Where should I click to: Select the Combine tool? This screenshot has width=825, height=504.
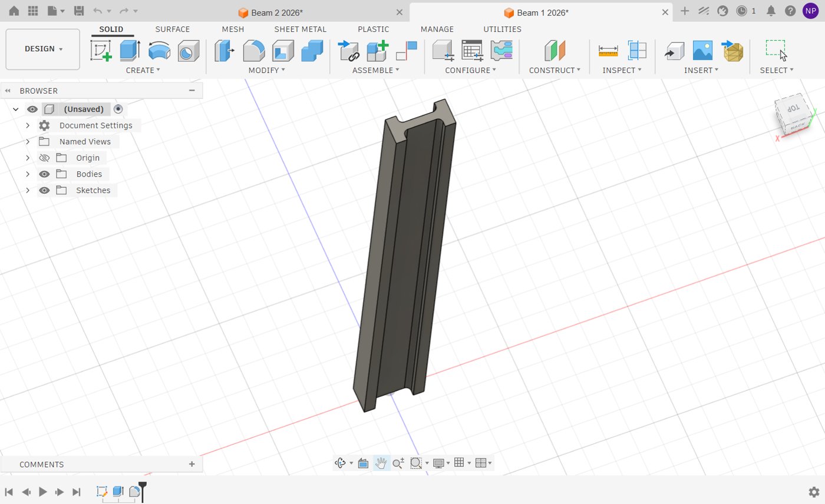[x=312, y=51]
